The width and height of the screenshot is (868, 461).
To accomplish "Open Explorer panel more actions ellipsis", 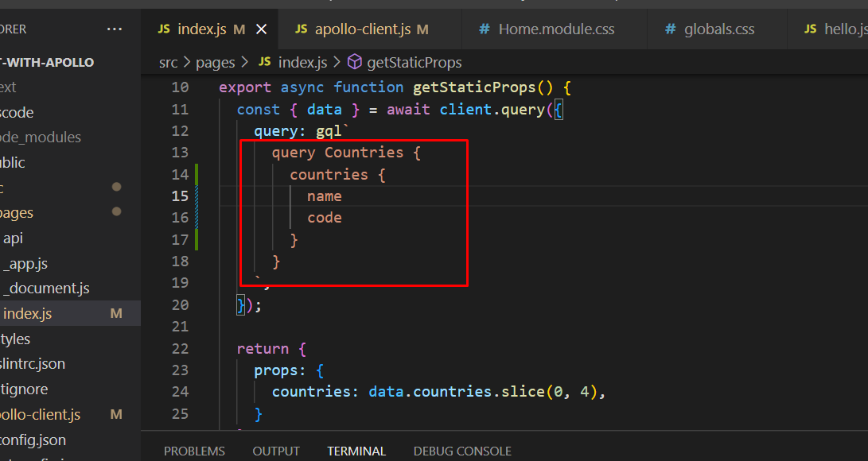I will (x=115, y=29).
